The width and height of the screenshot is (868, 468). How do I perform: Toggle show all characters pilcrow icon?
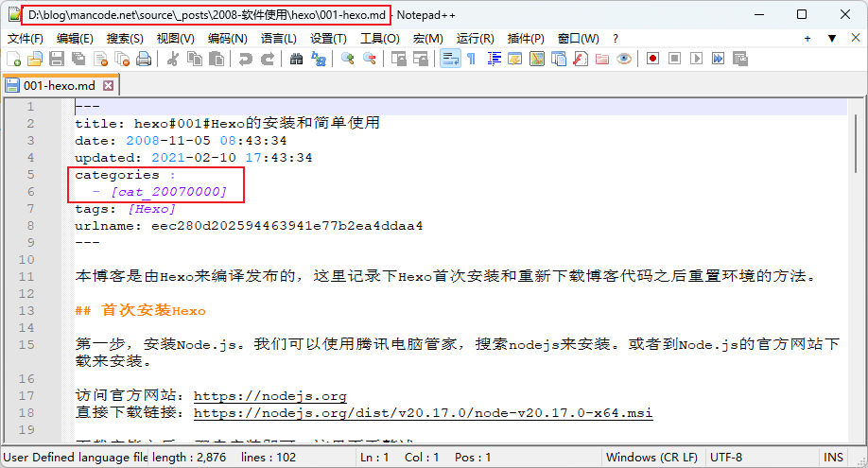(x=471, y=59)
